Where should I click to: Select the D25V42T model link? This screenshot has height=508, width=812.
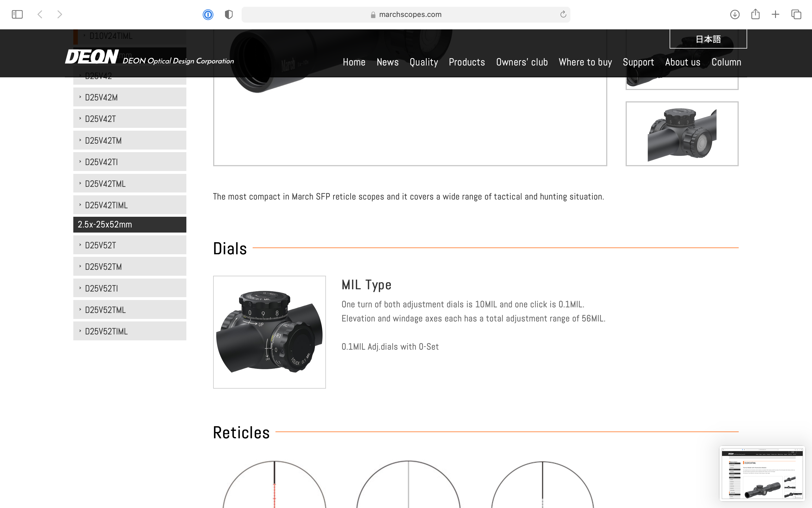[x=129, y=119]
